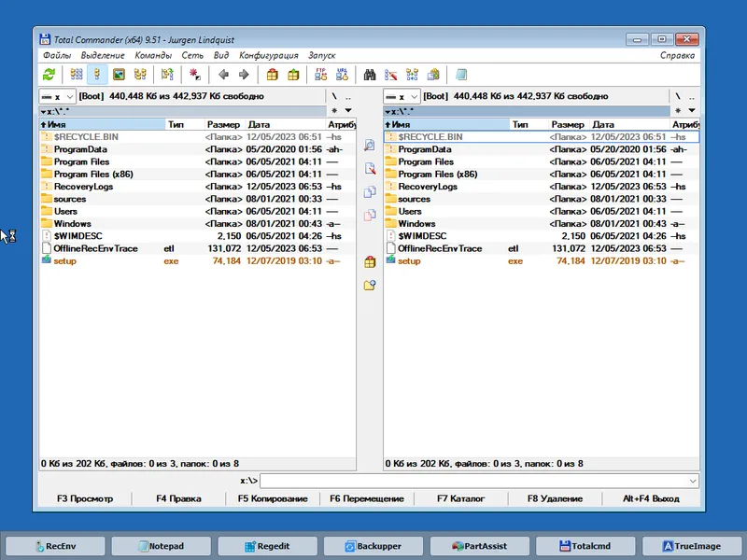Click the notepad page toolbar icon

(x=460, y=75)
